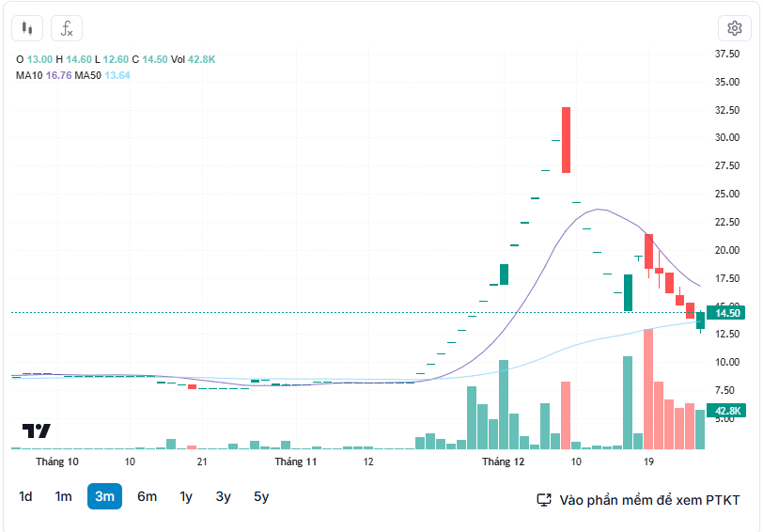This screenshot has width=763, height=532.
Task: Open the indicators fx menu
Action: pyautogui.click(x=67, y=29)
